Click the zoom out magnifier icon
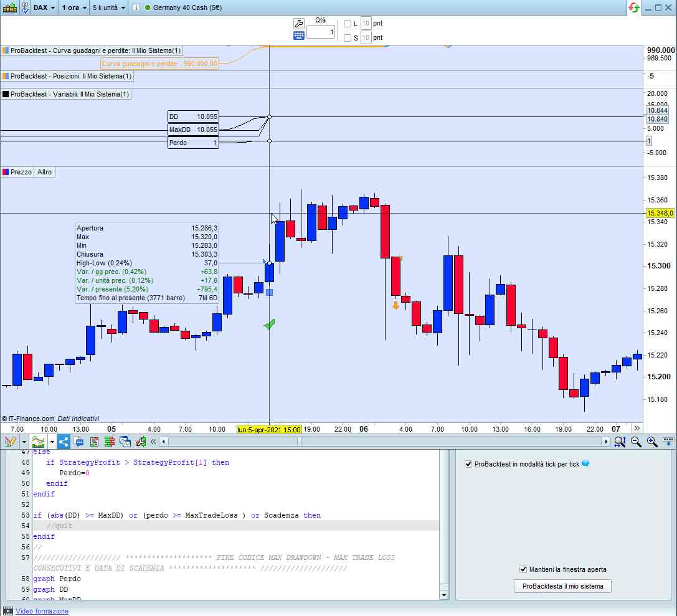 (636, 442)
